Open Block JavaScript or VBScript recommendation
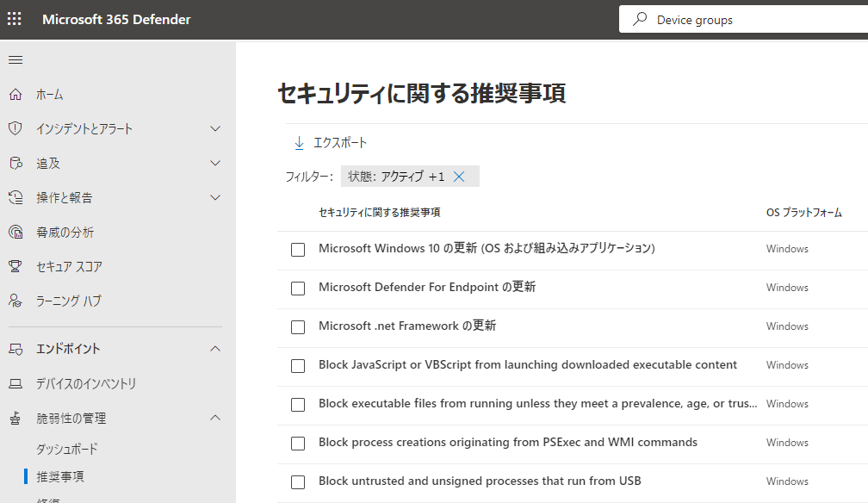Viewport: 868px width, 503px height. click(x=528, y=364)
